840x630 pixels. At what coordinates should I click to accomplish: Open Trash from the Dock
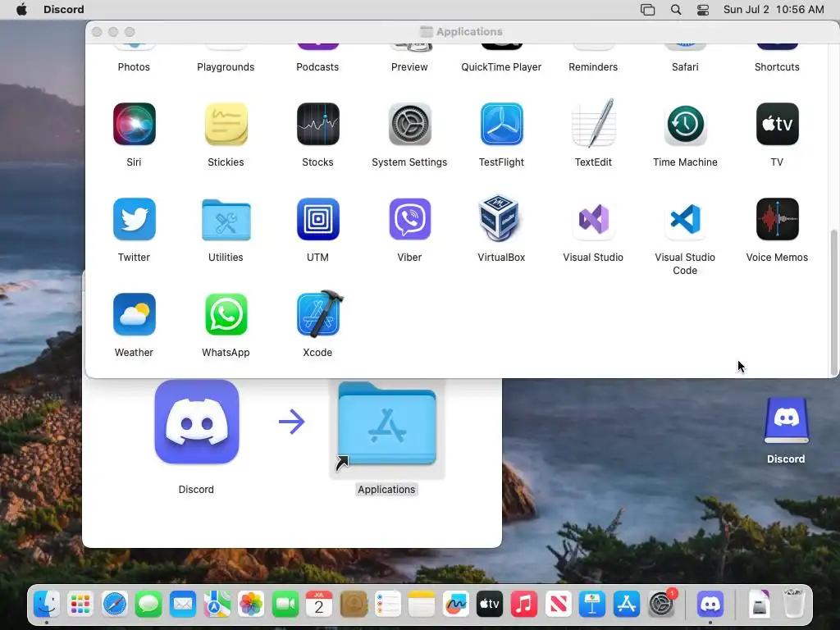[x=793, y=605]
